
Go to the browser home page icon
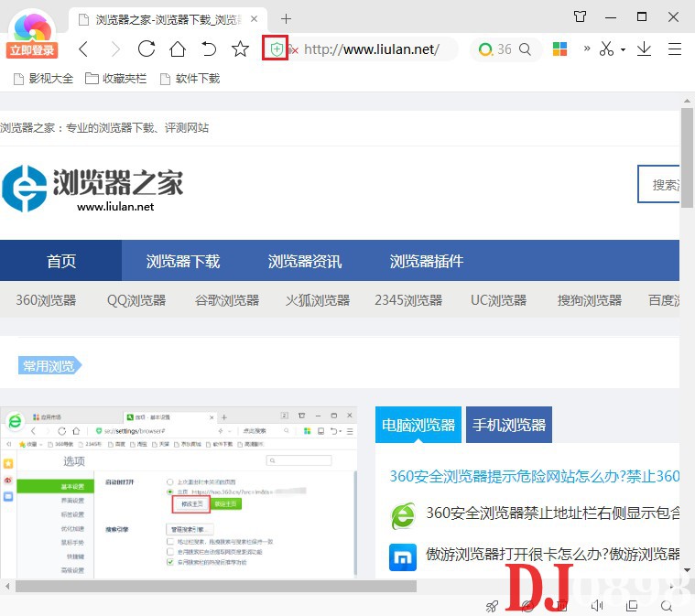pyautogui.click(x=178, y=49)
